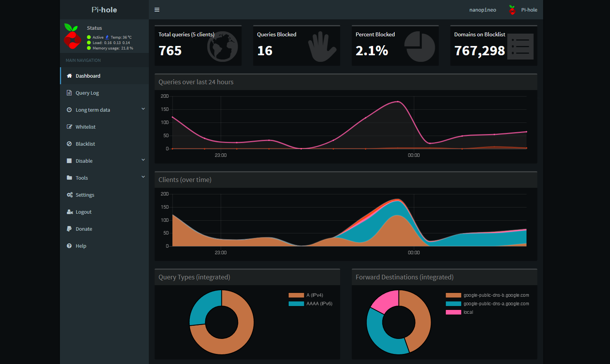
Task: Click the Pi-hole user menu text in top bar
Action: point(529,10)
